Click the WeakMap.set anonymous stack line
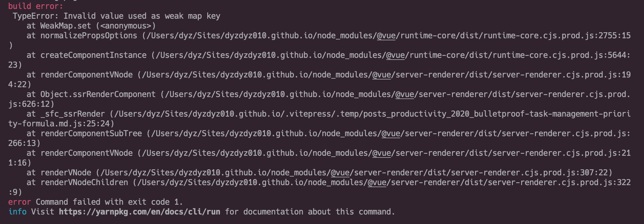Image resolution: width=644 pixels, height=224 pixels. 91,26
